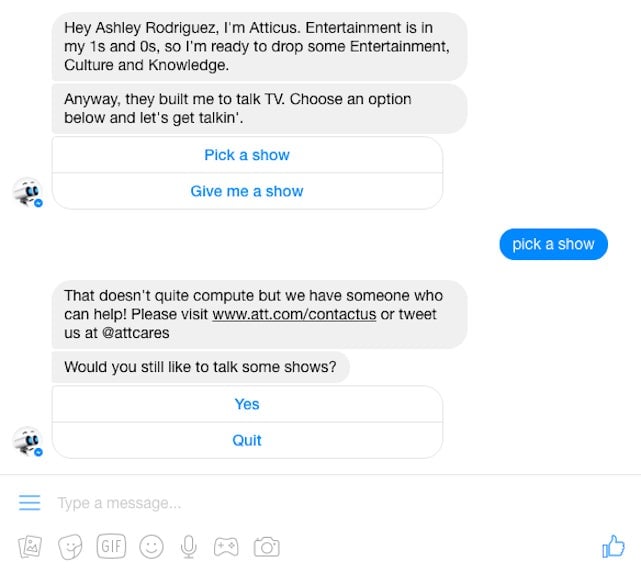Open the photo attachment icon
The height and width of the screenshot is (573, 641).
coord(30,546)
